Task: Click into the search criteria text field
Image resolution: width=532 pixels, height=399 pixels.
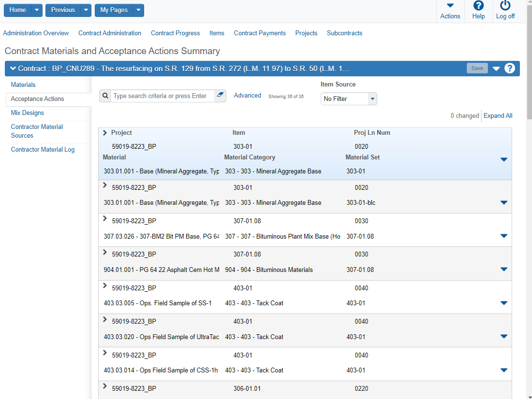Action: (162, 96)
